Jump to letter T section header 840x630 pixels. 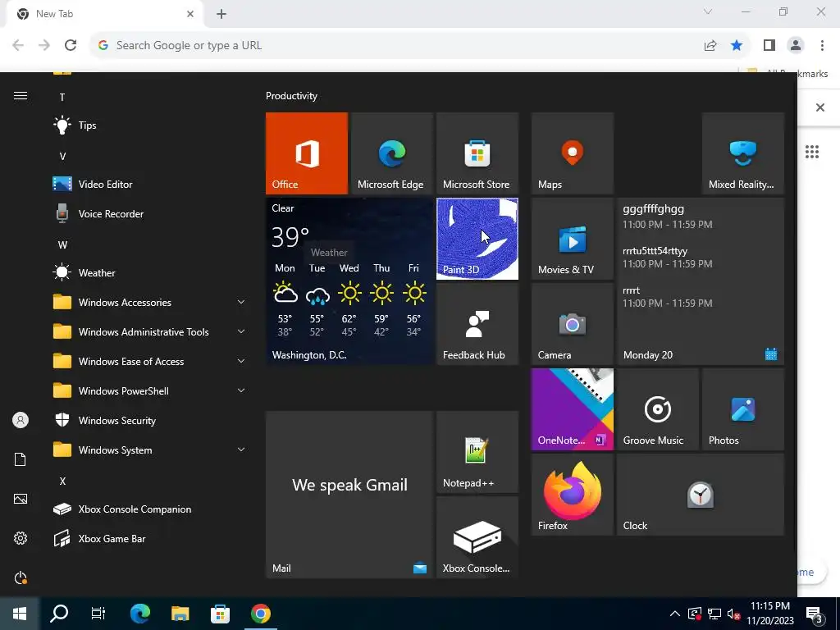[62, 97]
